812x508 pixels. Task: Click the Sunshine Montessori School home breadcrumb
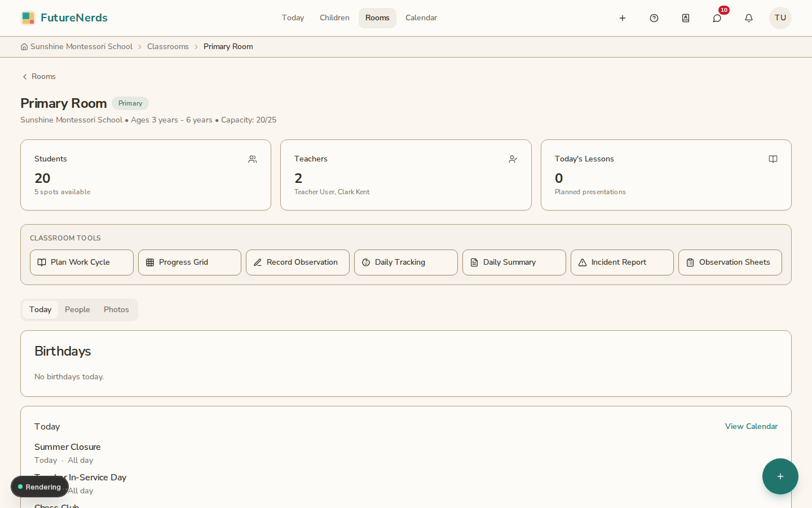[77, 47]
